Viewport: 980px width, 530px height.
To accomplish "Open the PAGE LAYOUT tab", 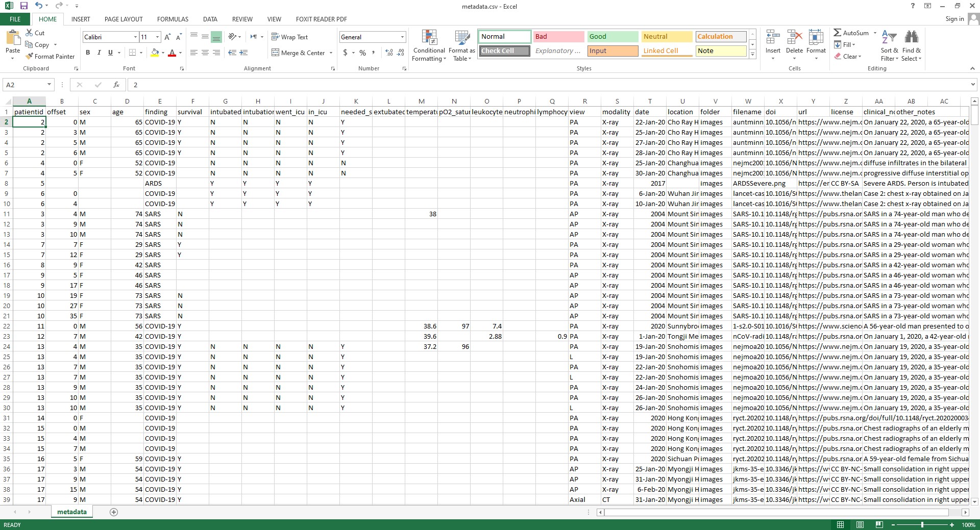I will point(124,19).
